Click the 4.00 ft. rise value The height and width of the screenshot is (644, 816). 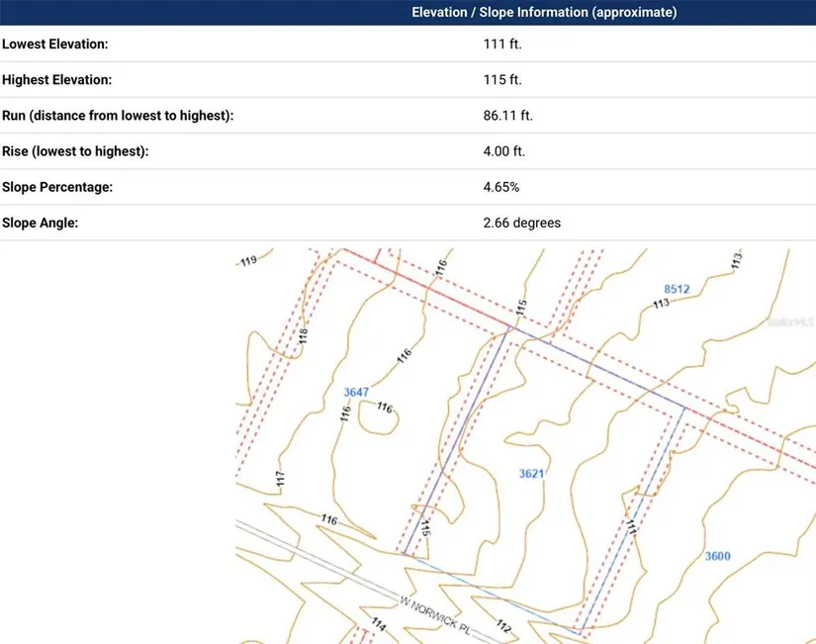pyautogui.click(x=503, y=151)
